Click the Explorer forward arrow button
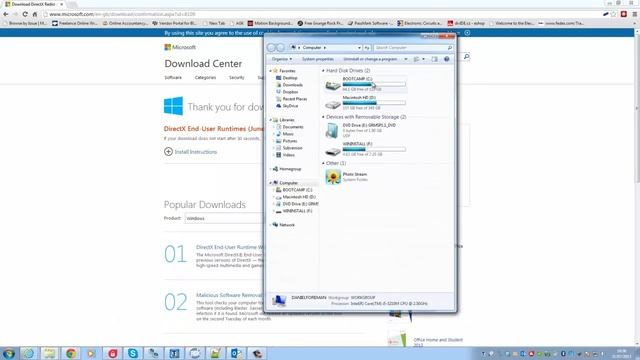 (x=280, y=48)
